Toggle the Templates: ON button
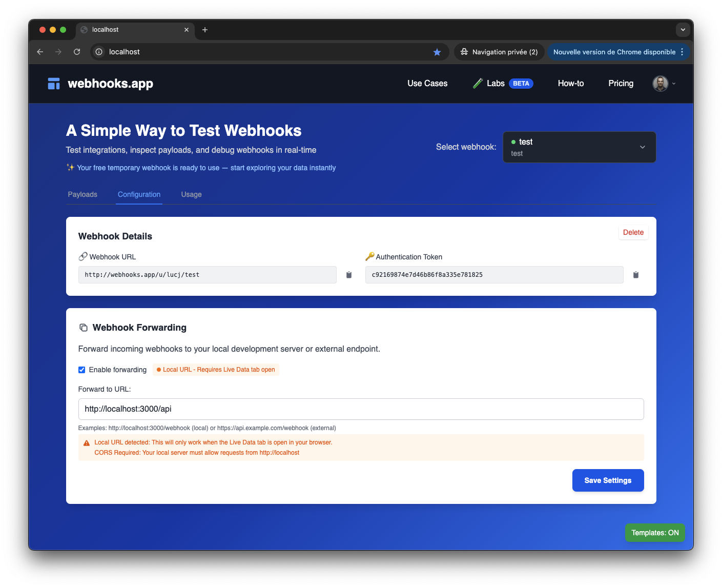Viewport: 722px width, 588px height. coord(655,533)
